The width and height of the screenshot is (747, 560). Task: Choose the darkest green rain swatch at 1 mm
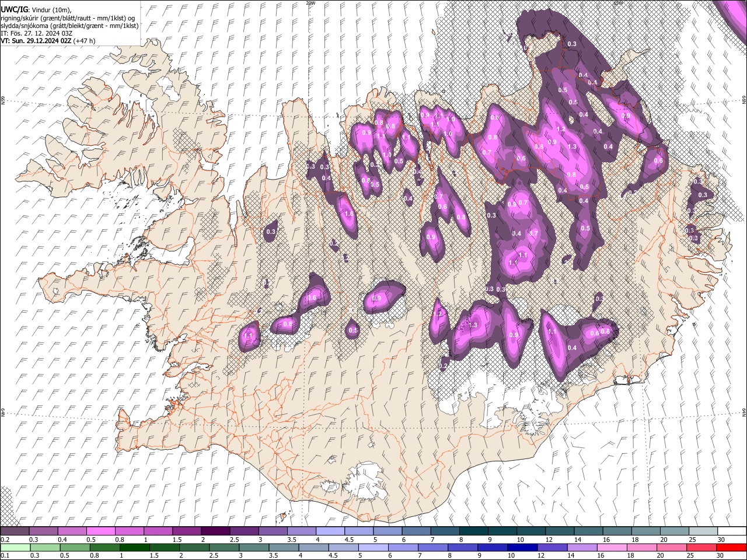point(134,547)
